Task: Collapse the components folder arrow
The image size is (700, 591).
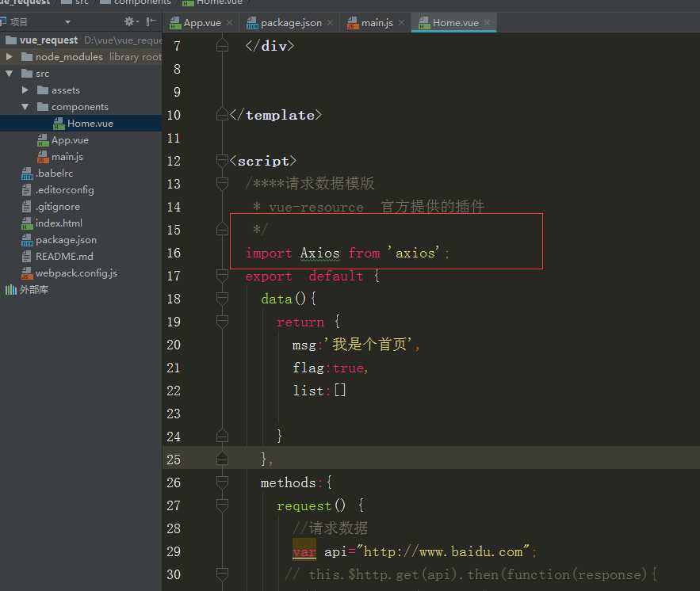Action: pyautogui.click(x=25, y=107)
